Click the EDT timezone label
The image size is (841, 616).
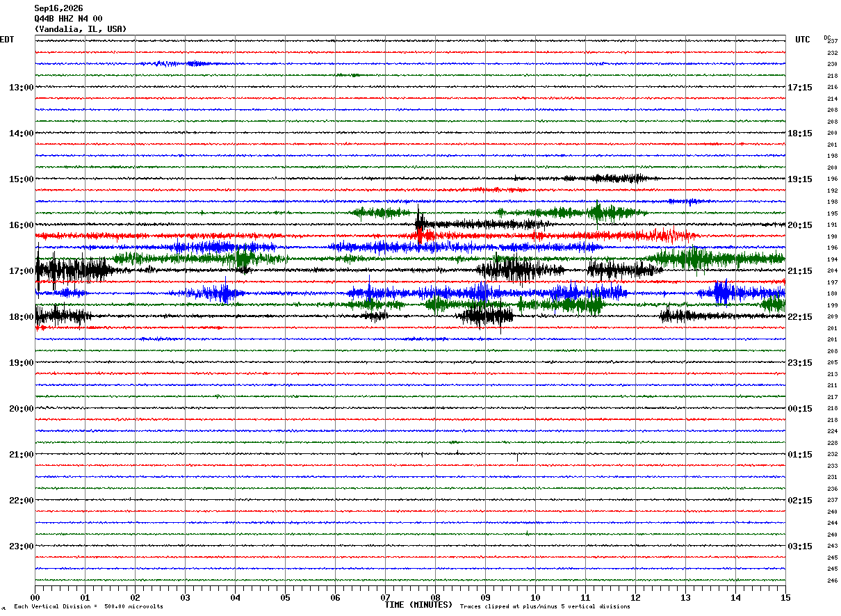point(6,40)
